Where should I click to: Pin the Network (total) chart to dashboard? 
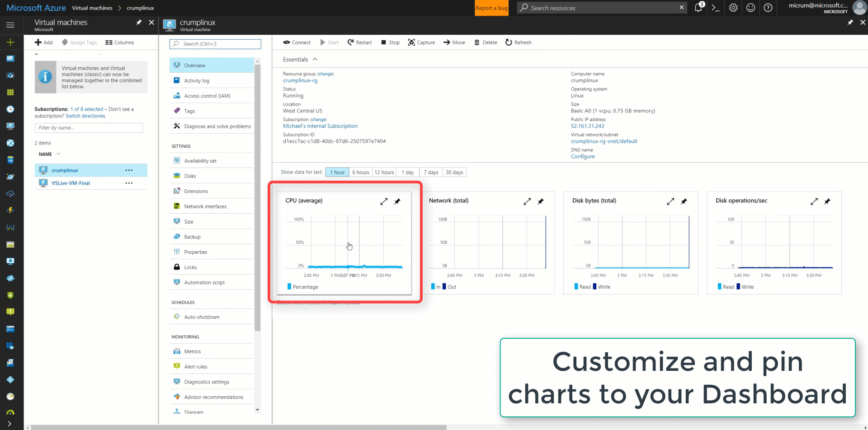(x=541, y=201)
